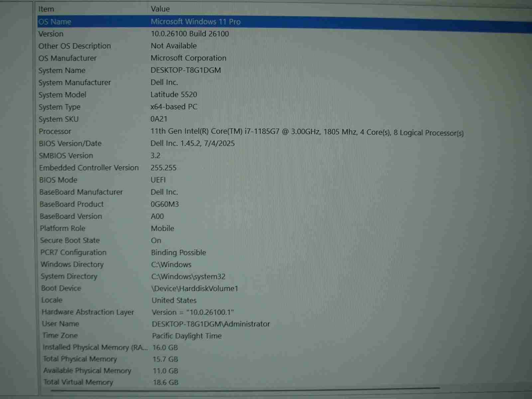
Task: Select the System Model Latitude 5520 row
Action: 63,95
